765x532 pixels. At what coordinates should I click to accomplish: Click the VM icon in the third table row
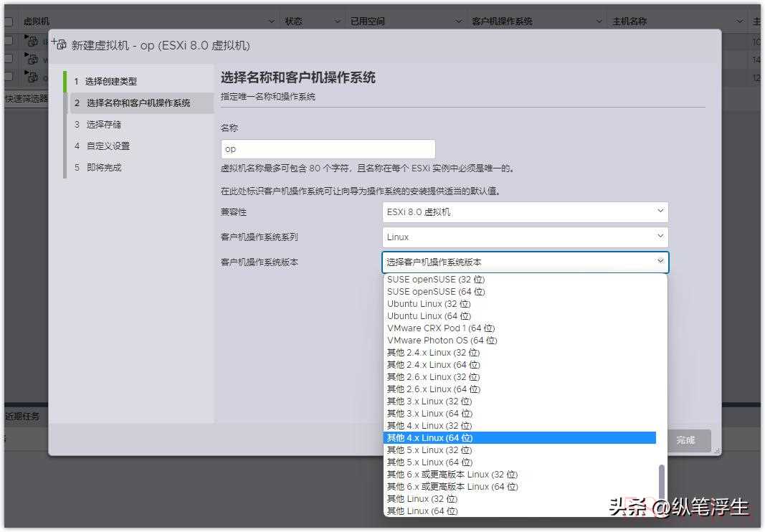pos(32,76)
